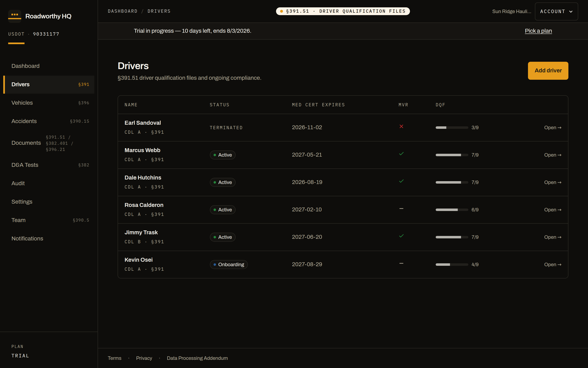
Task: Click the MVR column header
Action: (403, 105)
